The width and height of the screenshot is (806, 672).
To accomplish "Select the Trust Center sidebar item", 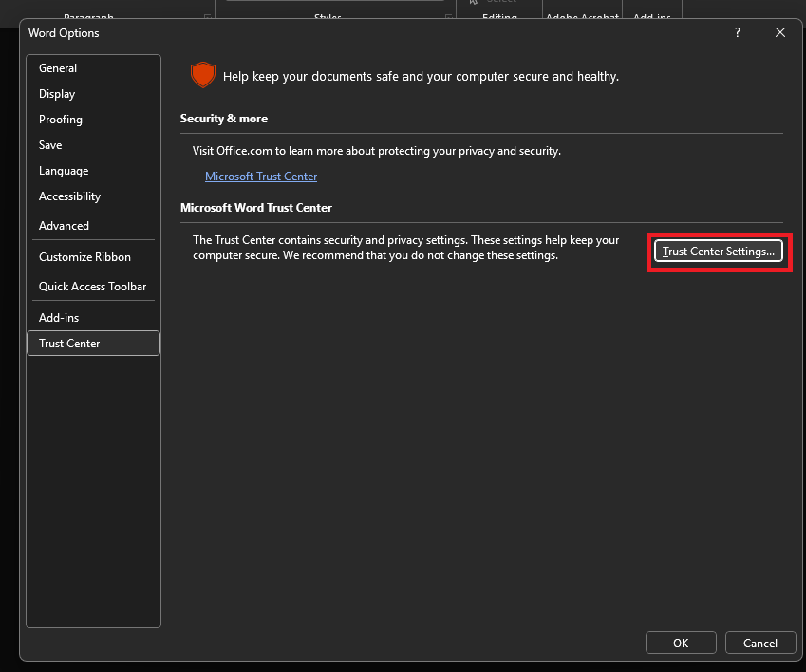I will click(69, 344).
